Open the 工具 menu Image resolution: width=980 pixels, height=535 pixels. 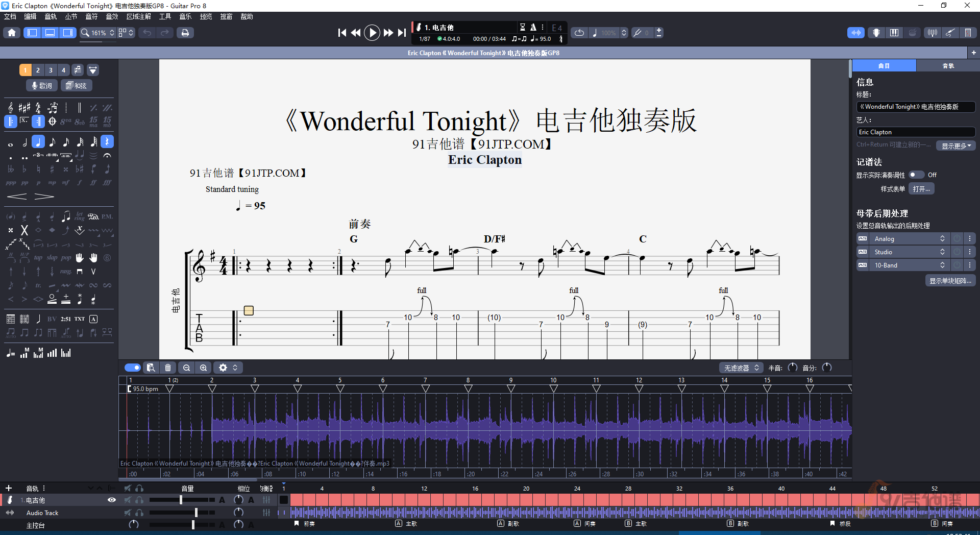pos(165,16)
